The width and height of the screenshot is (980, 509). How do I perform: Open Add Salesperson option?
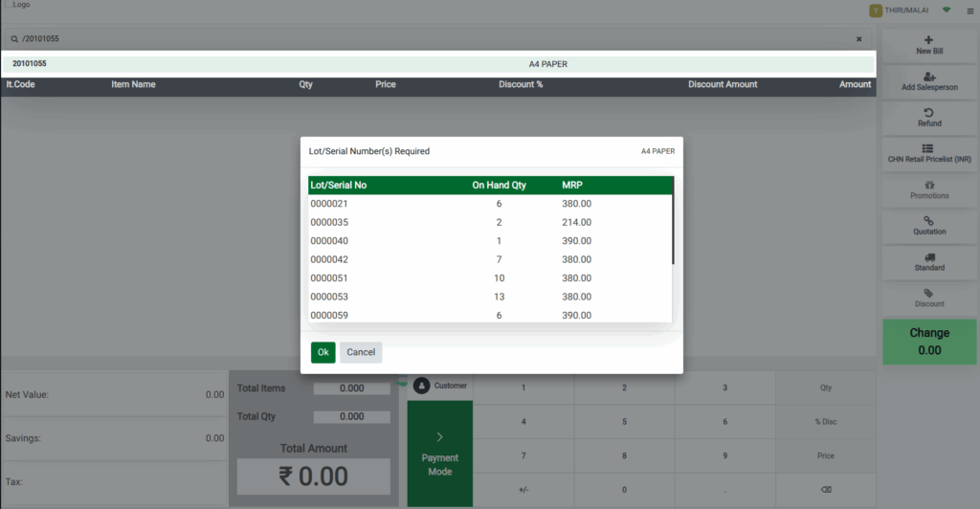pos(929,81)
